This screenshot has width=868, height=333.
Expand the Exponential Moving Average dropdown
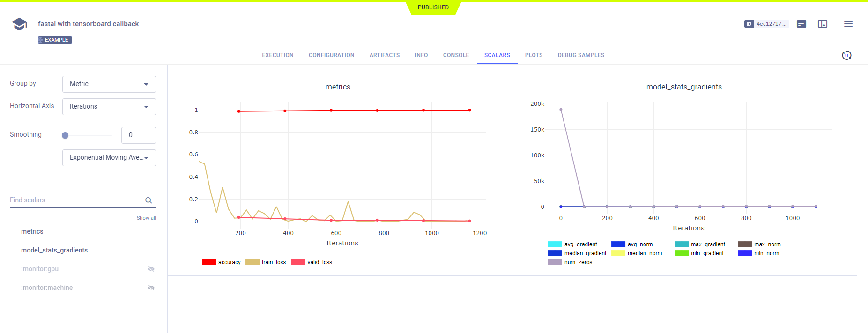109,158
